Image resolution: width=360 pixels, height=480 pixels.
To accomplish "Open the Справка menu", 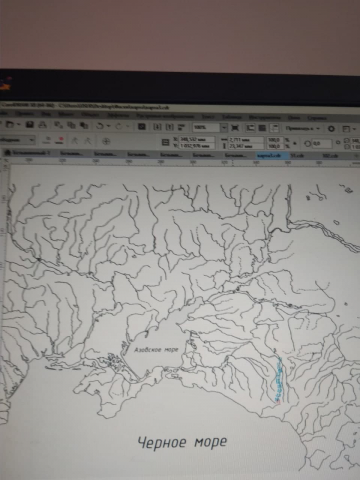I will (x=317, y=118).
